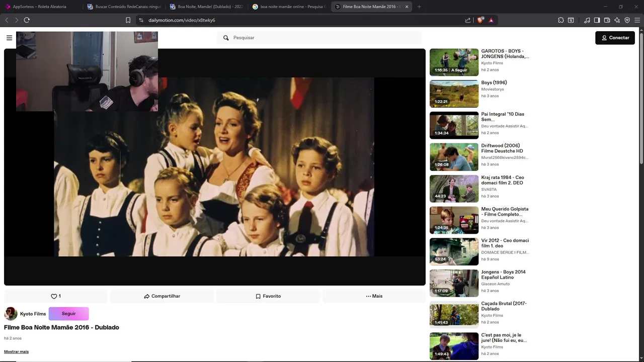Go back with the browser back arrow
Viewport: 644px width, 362px height.
[x=7, y=20]
